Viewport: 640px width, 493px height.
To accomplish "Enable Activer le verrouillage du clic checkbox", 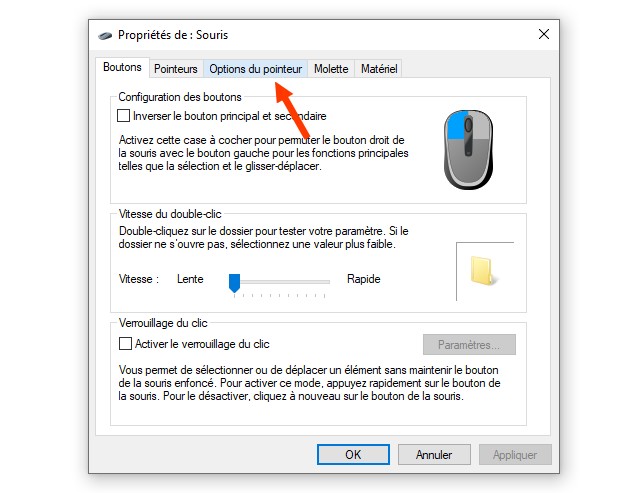I will 125,344.
